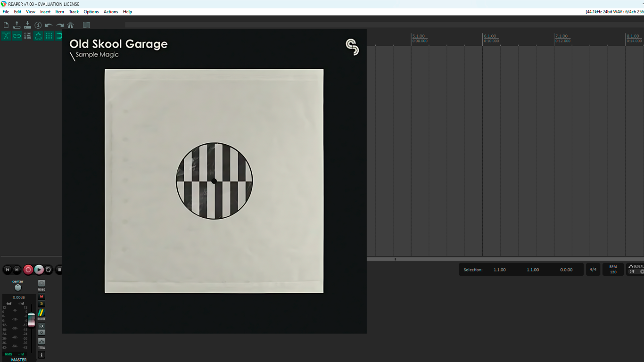Toggle snap icon beside the grid button
Viewport: 644px width, 362px height.
pyautogui.click(x=59, y=36)
